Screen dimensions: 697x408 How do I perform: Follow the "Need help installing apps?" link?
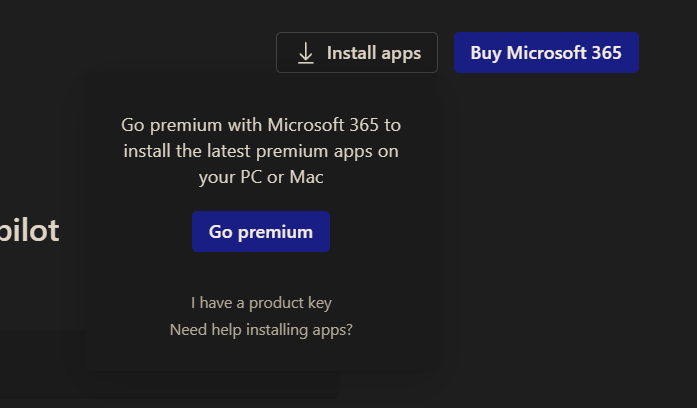click(x=261, y=329)
